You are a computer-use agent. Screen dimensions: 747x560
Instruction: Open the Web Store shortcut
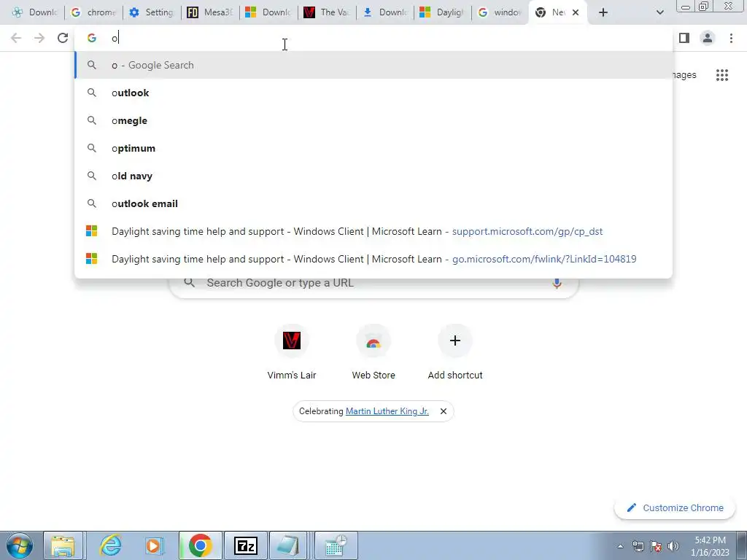point(373,352)
